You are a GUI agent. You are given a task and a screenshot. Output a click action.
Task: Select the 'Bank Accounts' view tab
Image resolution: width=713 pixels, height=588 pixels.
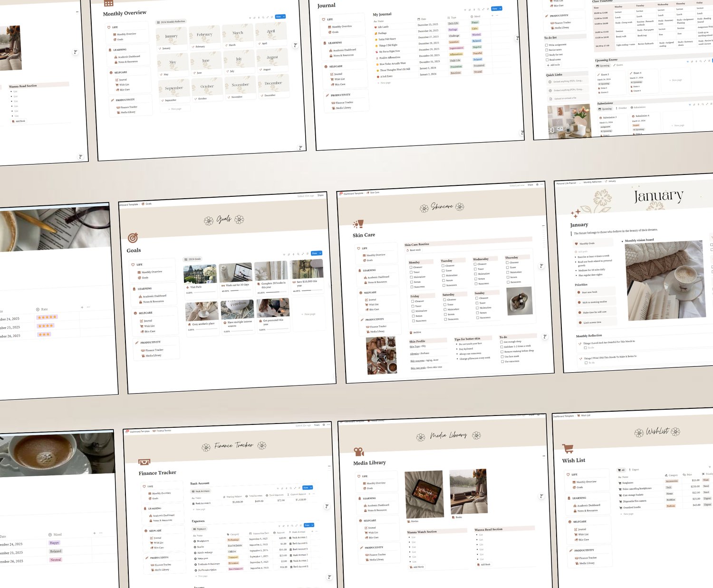point(201,491)
